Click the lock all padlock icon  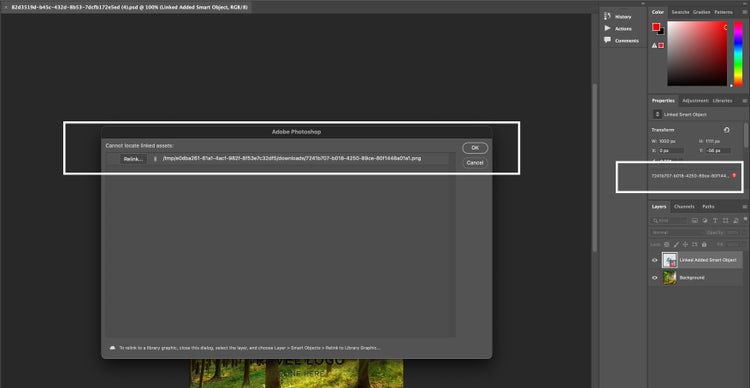[x=704, y=244]
